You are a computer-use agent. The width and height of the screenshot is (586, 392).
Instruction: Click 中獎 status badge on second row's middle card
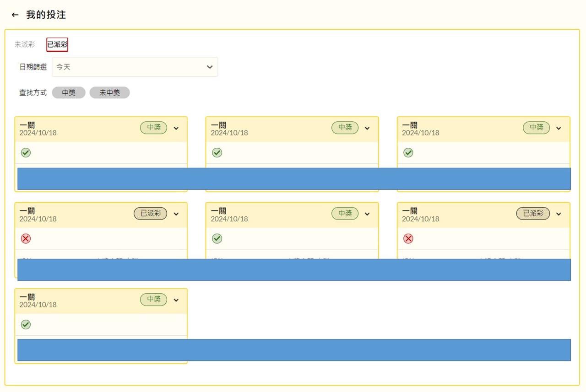[x=345, y=214]
